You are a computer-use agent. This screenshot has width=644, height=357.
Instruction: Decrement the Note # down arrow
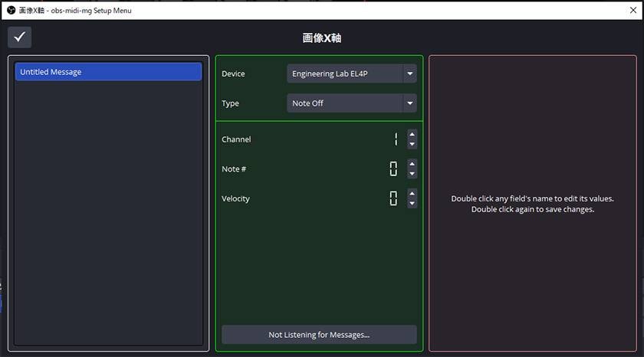pyautogui.click(x=412, y=174)
